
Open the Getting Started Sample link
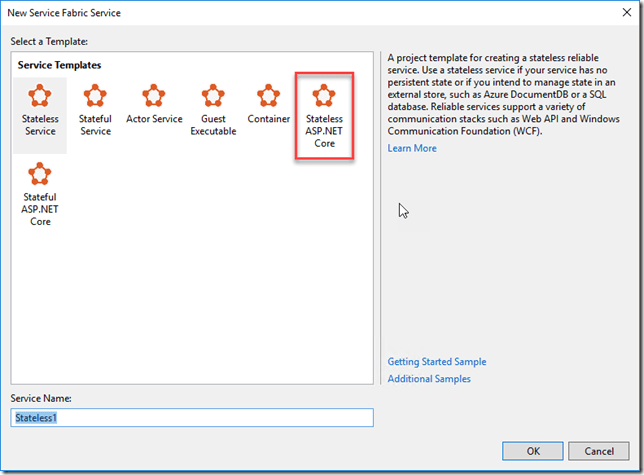[437, 362]
